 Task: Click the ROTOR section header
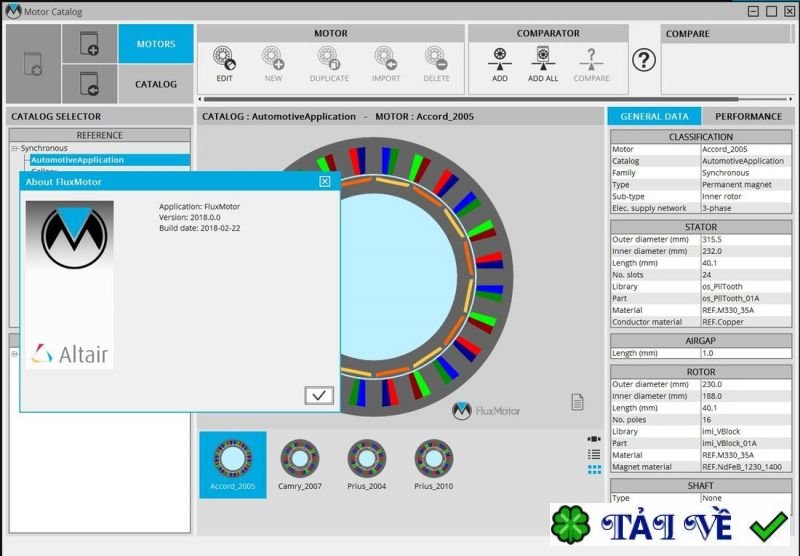[x=701, y=372]
